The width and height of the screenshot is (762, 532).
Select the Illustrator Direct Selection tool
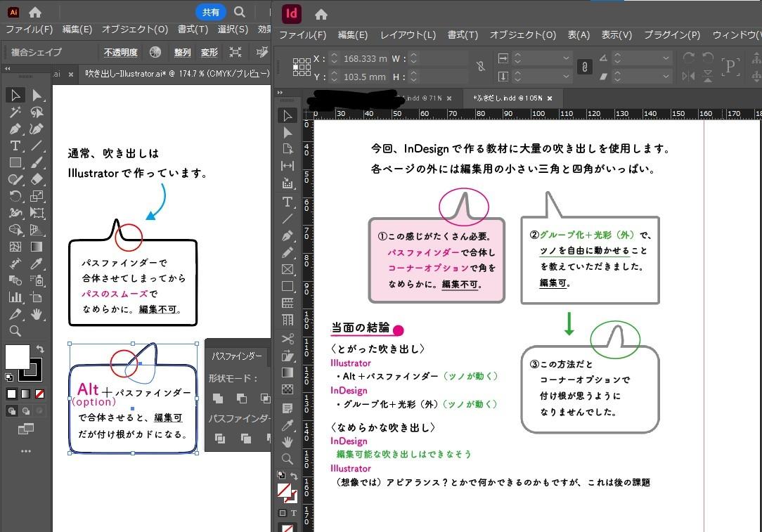point(37,95)
